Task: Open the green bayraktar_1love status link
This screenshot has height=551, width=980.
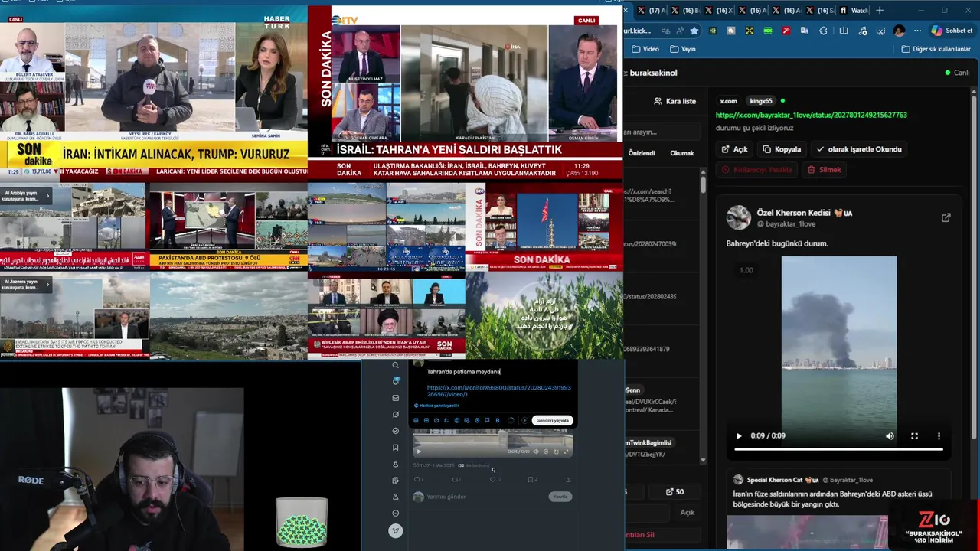Action: (811, 115)
